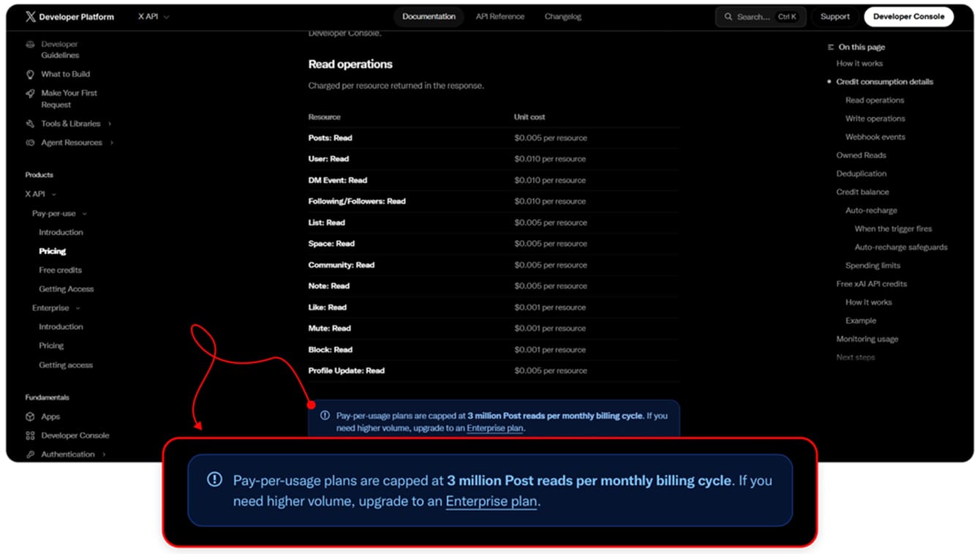Open the Changelog tab
980x554 pixels.
pyautogui.click(x=563, y=17)
